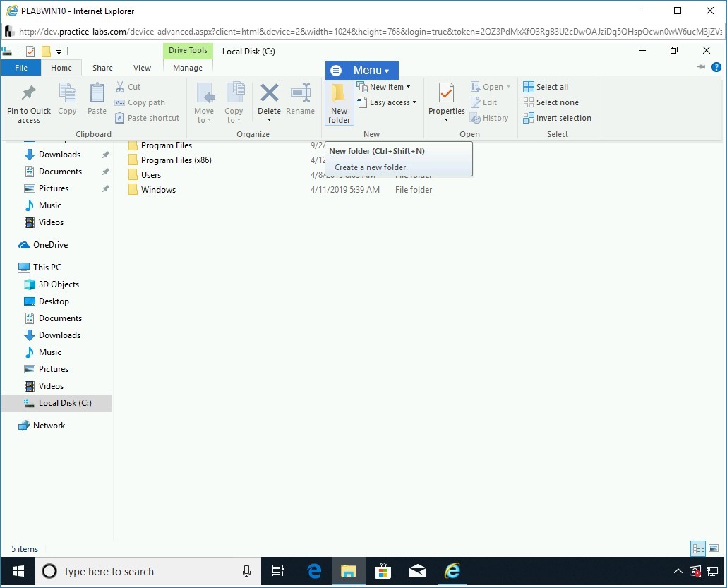Switch to the View ribbon tab

[143, 68]
